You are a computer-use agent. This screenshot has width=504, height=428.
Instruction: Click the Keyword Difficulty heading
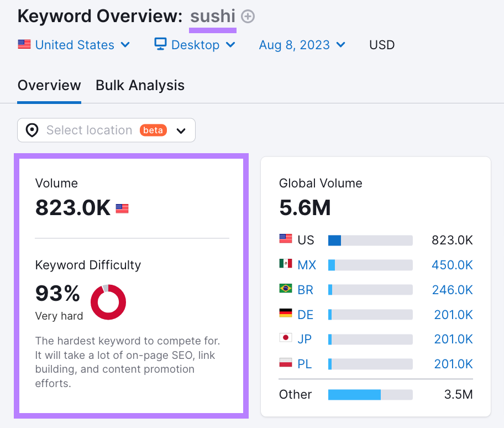[88, 265]
